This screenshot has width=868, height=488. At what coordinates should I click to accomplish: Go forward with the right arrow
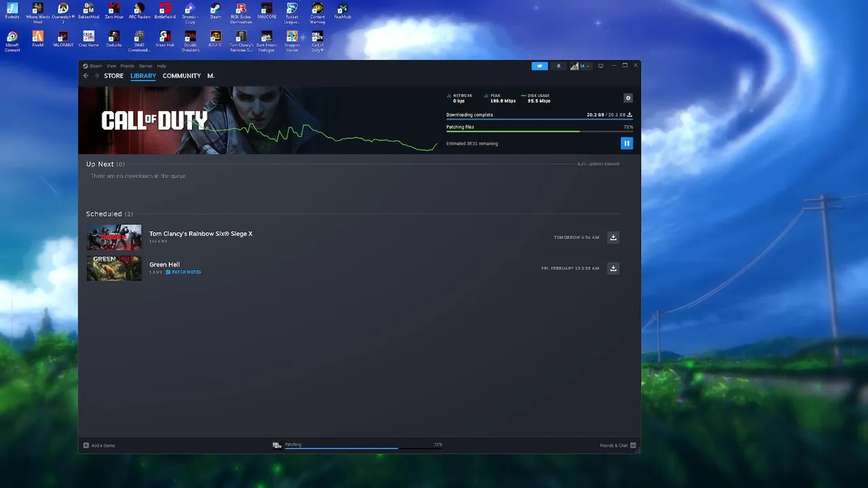click(96, 76)
